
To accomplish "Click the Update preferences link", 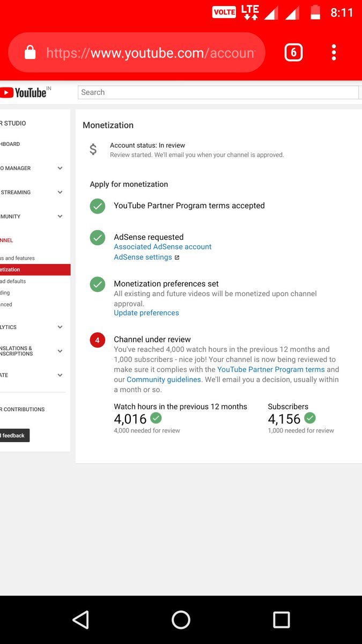I will point(146,313).
